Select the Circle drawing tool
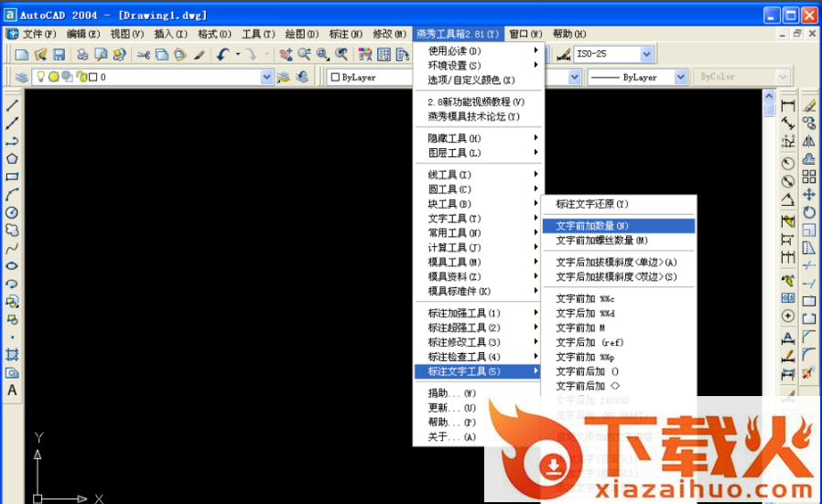This screenshot has height=504, width=822. (x=12, y=212)
